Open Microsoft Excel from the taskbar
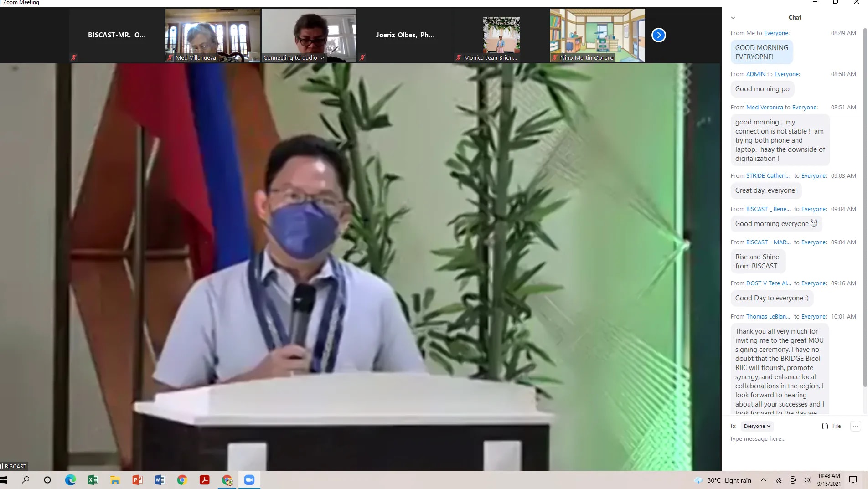 93,480
